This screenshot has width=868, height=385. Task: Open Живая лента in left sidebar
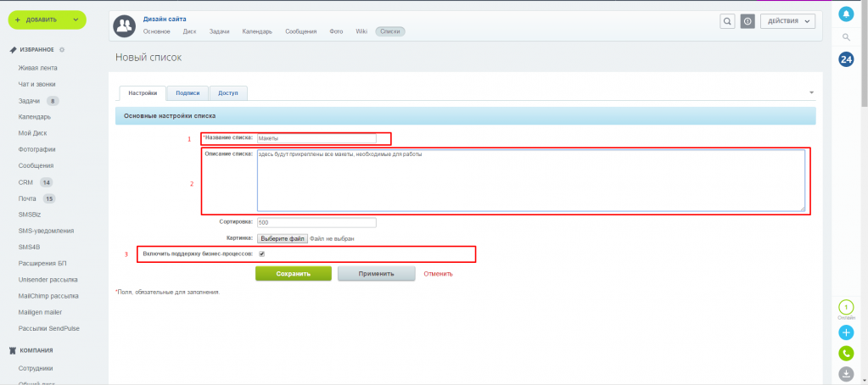(x=37, y=68)
